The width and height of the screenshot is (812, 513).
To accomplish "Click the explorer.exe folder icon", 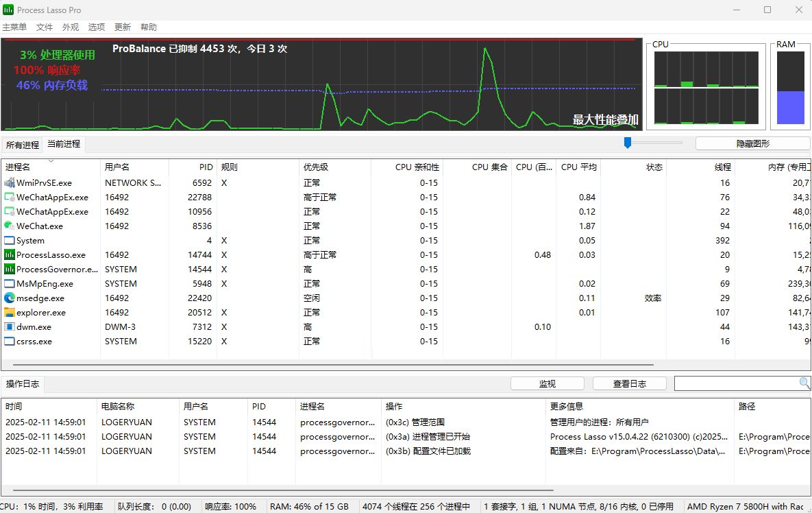I will (x=10, y=313).
